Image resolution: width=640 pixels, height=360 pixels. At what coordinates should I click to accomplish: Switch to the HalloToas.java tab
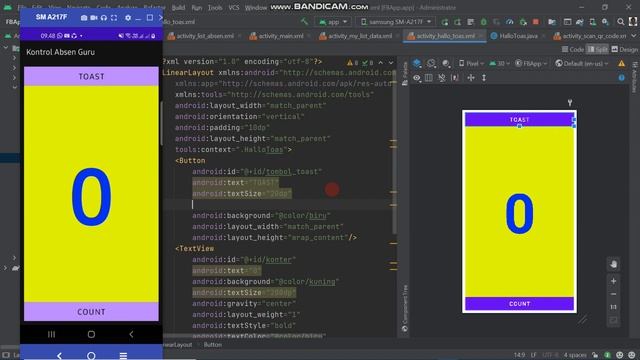(518, 36)
